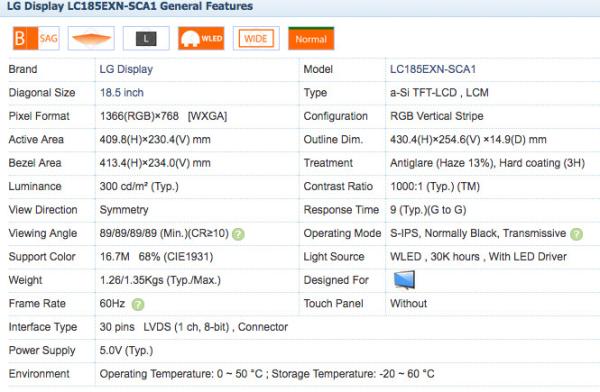
Task: Click the Pixel Format row label
Action: tap(39, 116)
